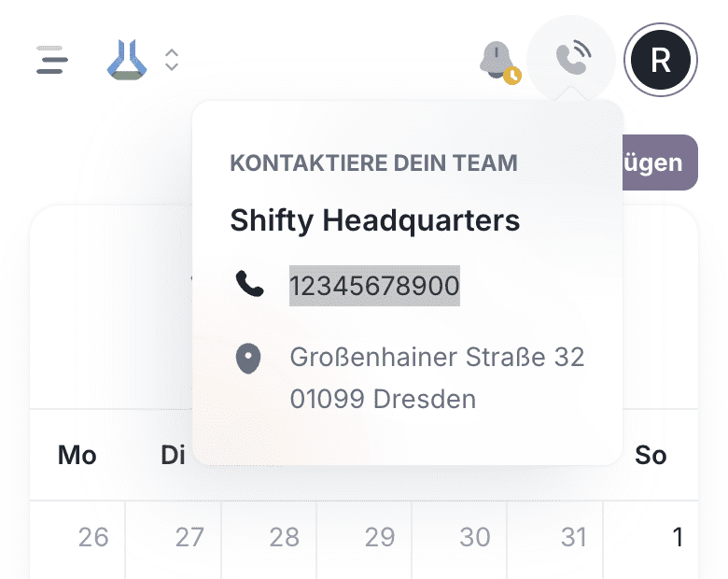Open the notifications bell
This screenshot has height=579, width=728.
pos(497,60)
